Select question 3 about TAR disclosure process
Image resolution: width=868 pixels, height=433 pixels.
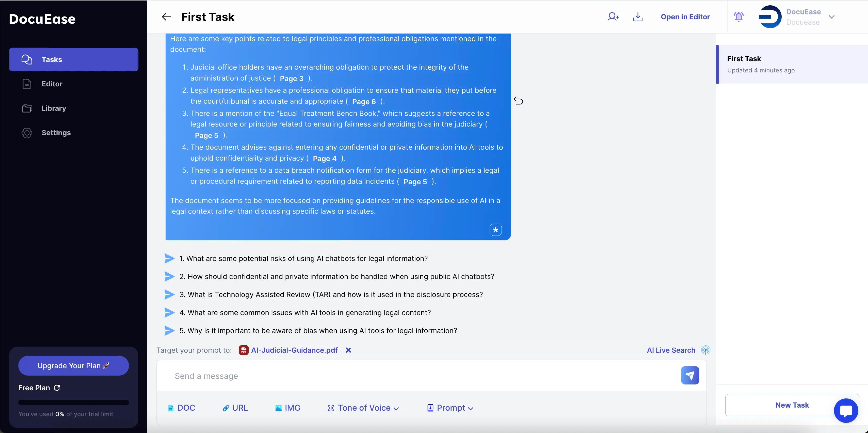(x=331, y=295)
